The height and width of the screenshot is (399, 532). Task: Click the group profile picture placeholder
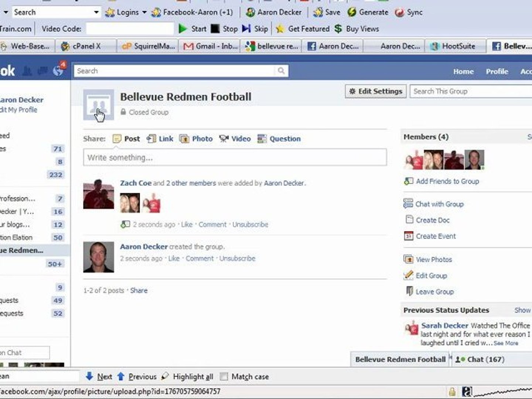(x=98, y=105)
